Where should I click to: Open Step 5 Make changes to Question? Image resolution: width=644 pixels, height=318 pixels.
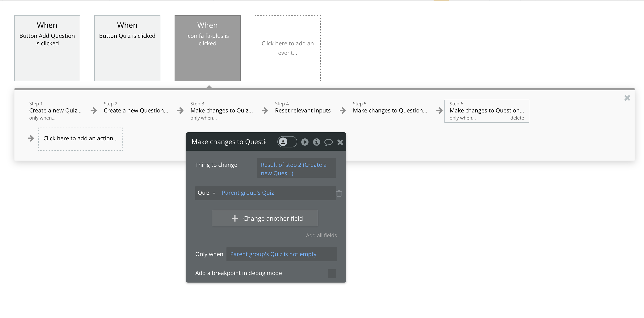point(390,110)
